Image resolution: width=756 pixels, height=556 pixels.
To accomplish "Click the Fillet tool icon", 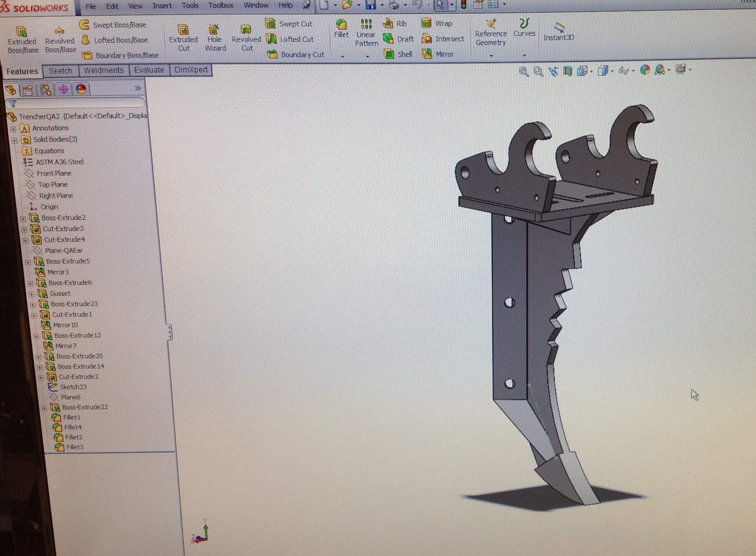I will pos(341,28).
